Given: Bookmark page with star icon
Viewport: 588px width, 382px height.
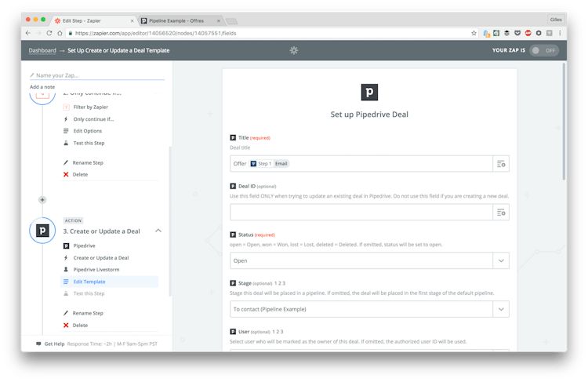Looking at the screenshot, I should tap(474, 33).
